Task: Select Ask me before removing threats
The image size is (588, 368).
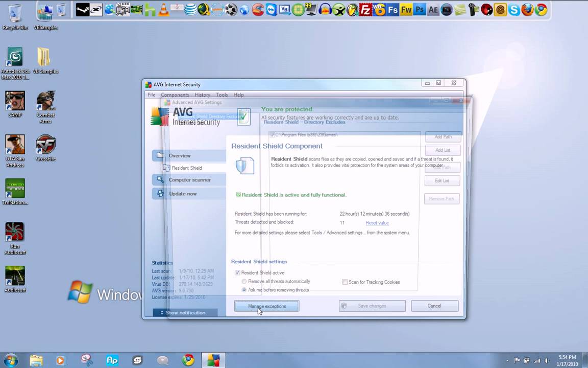Action: point(244,290)
